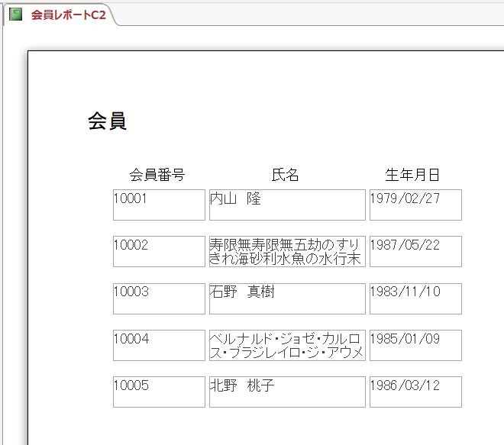Select birthdate field 1979/02/27
This screenshot has height=445, width=504.
pyautogui.click(x=415, y=205)
